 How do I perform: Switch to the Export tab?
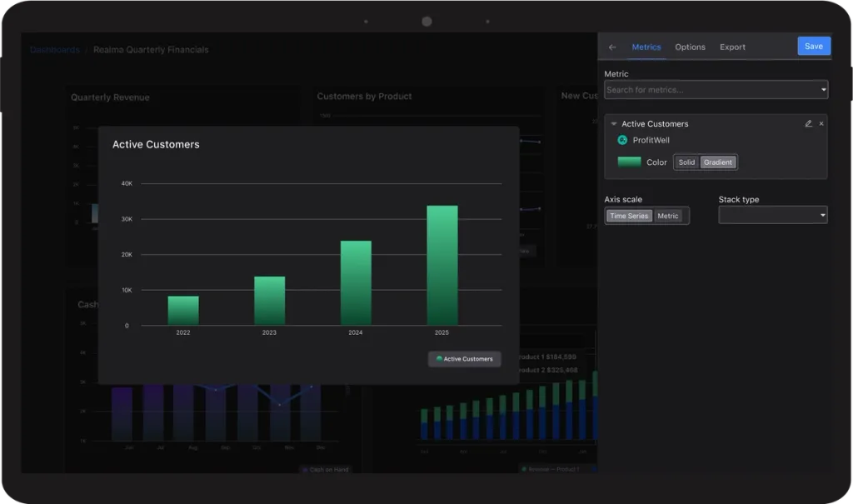click(x=732, y=47)
